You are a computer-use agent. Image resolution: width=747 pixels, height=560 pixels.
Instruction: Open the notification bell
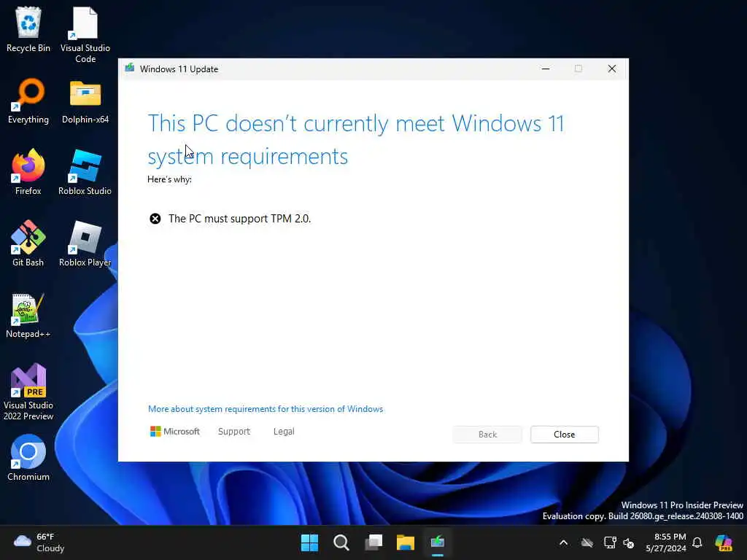point(697,542)
